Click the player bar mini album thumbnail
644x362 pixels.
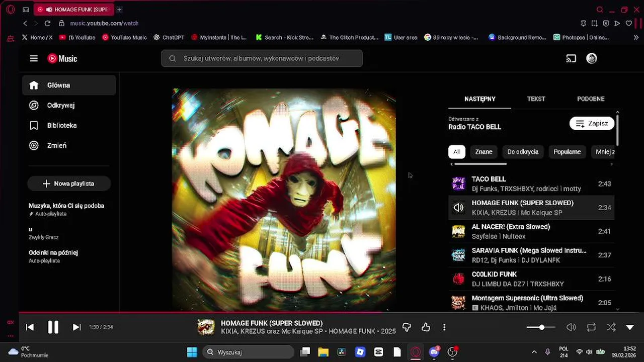click(x=206, y=327)
